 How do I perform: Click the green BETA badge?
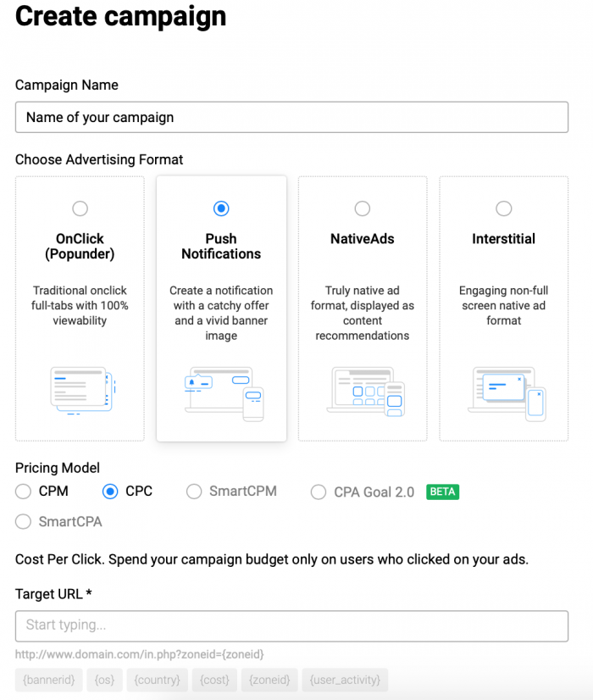pos(442,492)
